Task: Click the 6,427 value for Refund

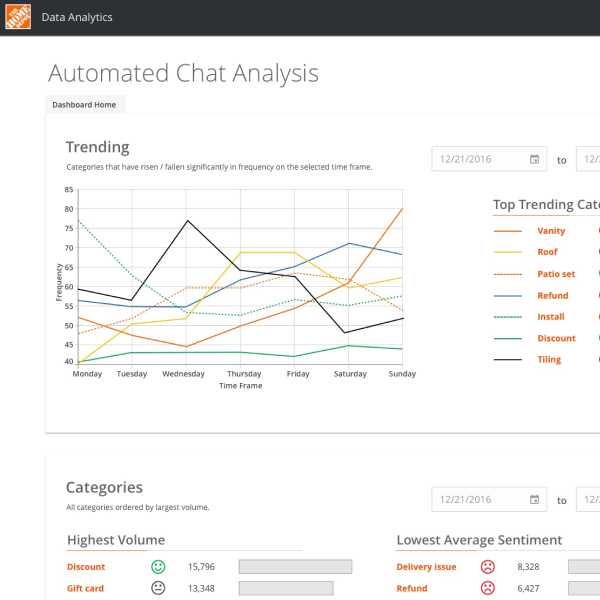Action: (528, 588)
